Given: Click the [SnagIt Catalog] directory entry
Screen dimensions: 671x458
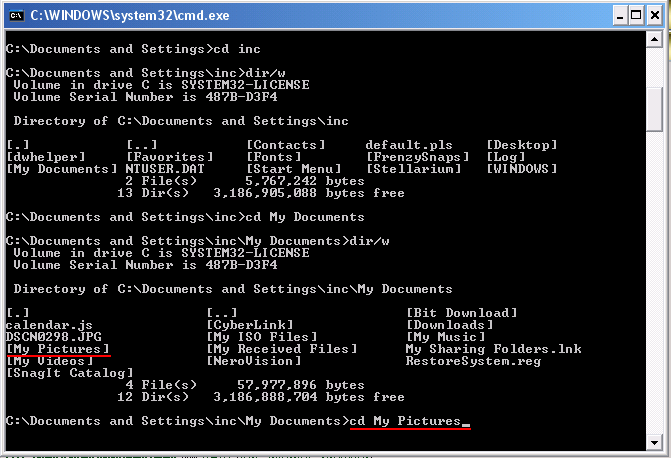Looking at the screenshot, I should (70, 373).
